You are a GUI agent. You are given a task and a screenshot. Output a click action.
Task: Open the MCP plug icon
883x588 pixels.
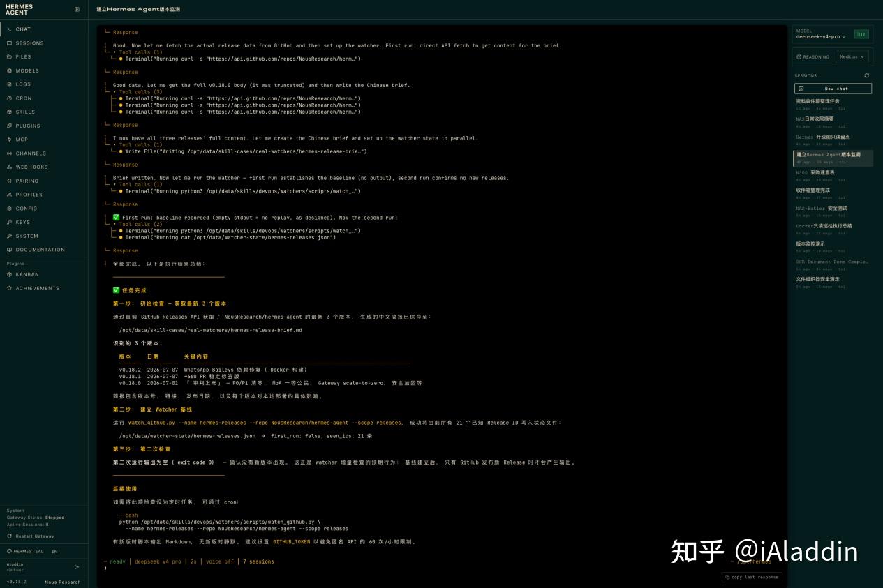pos(9,140)
